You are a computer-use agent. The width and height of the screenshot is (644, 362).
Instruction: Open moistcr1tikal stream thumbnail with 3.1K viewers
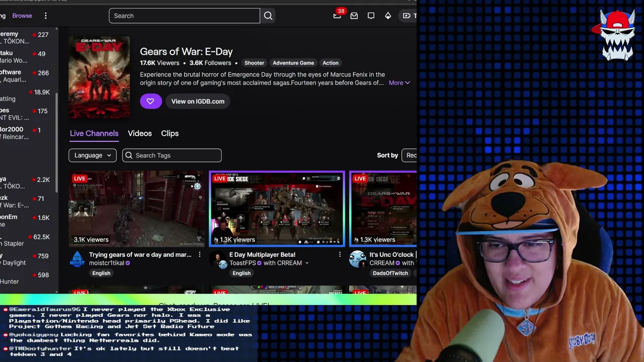136,209
